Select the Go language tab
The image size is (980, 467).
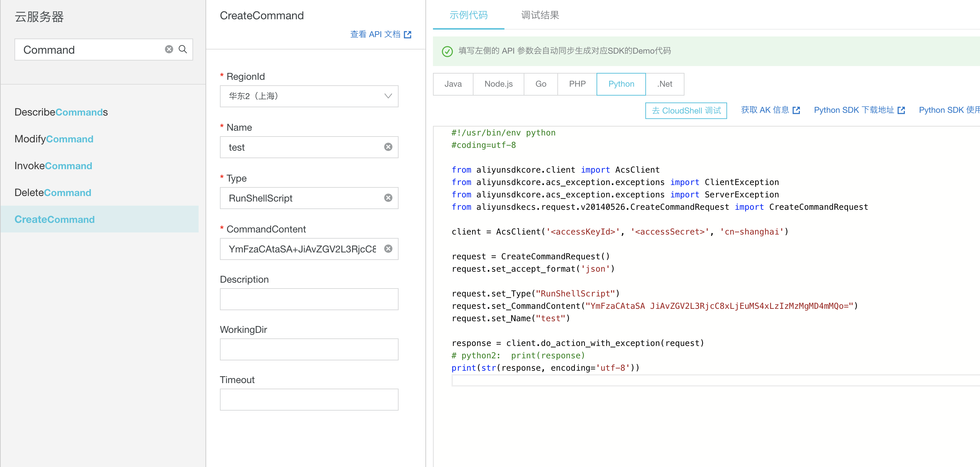point(541,84)
